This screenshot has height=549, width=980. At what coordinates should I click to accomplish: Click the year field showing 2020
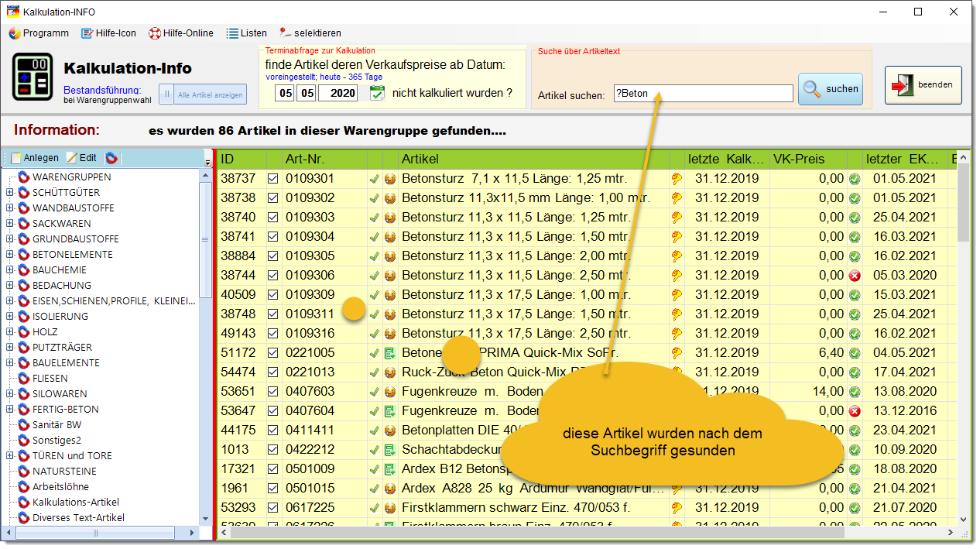pyautogui.click(x=338, y=93)
